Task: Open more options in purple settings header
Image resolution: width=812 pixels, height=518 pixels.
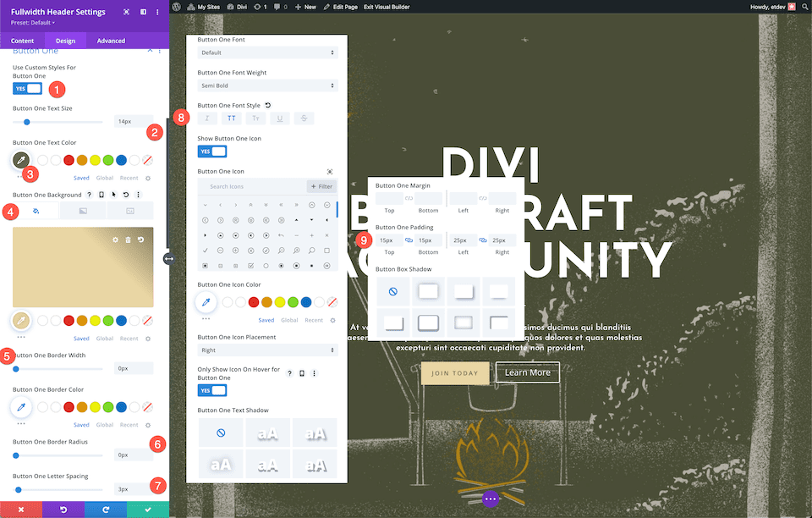Action: tap(157, 12)
